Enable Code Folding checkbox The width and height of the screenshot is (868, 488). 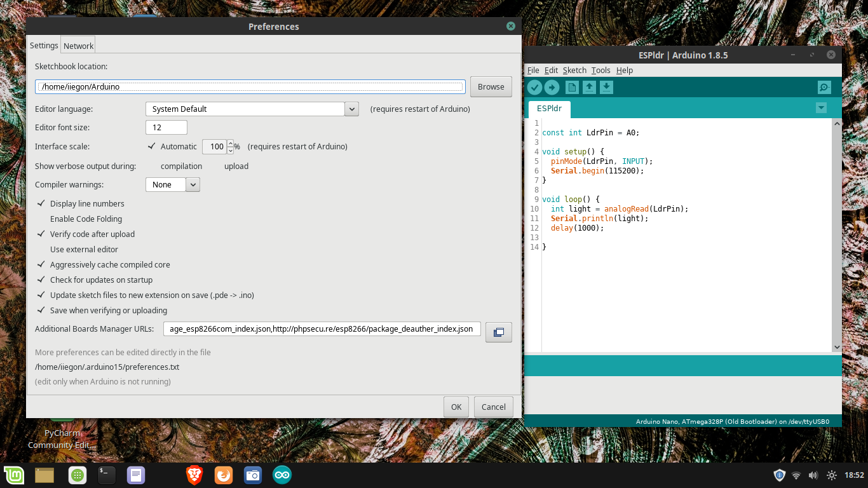[42, 219]
